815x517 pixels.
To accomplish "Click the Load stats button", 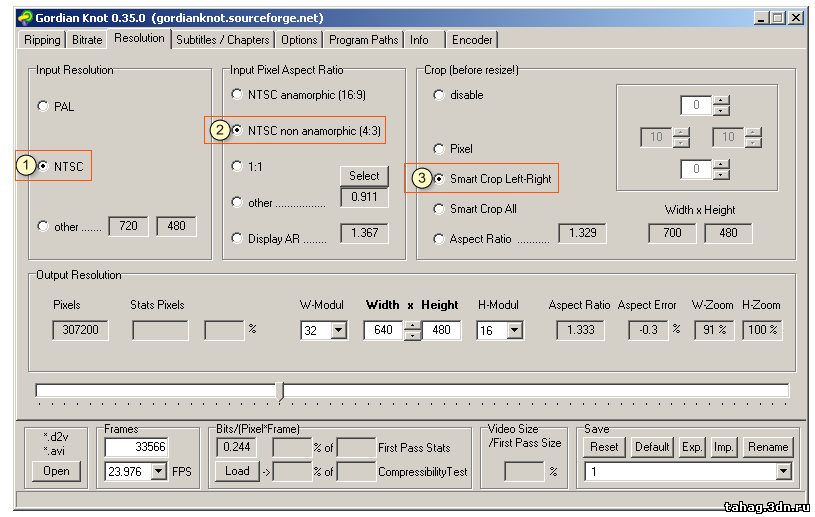I will pos(237,471).
